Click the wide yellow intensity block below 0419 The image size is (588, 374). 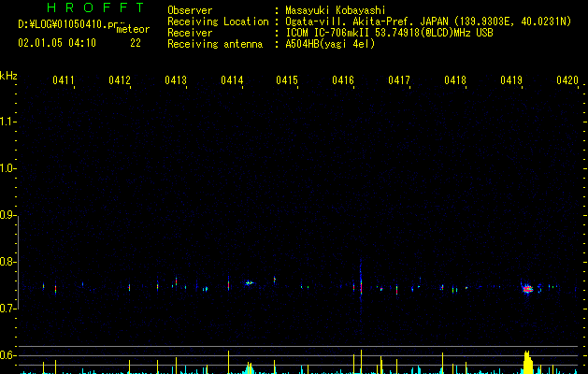[x=527, y=363]
